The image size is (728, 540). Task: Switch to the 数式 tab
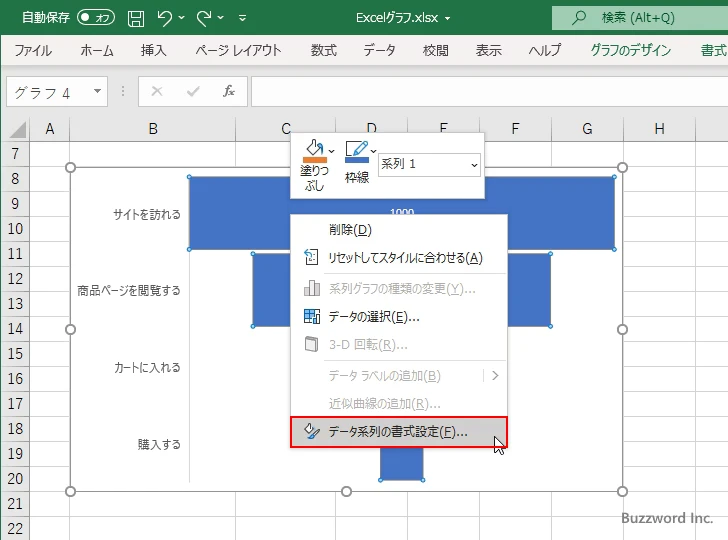pyautogui.click(x=324, y=50)
